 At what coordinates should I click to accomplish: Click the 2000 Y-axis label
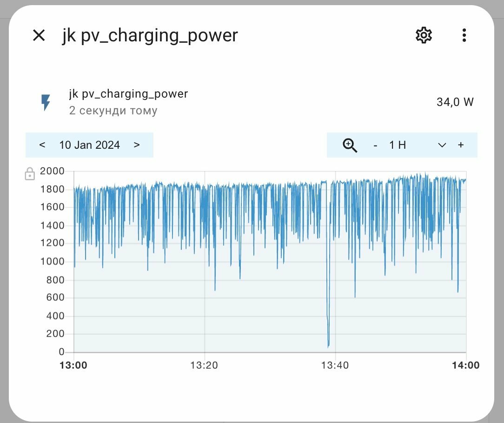pos(52,171)
